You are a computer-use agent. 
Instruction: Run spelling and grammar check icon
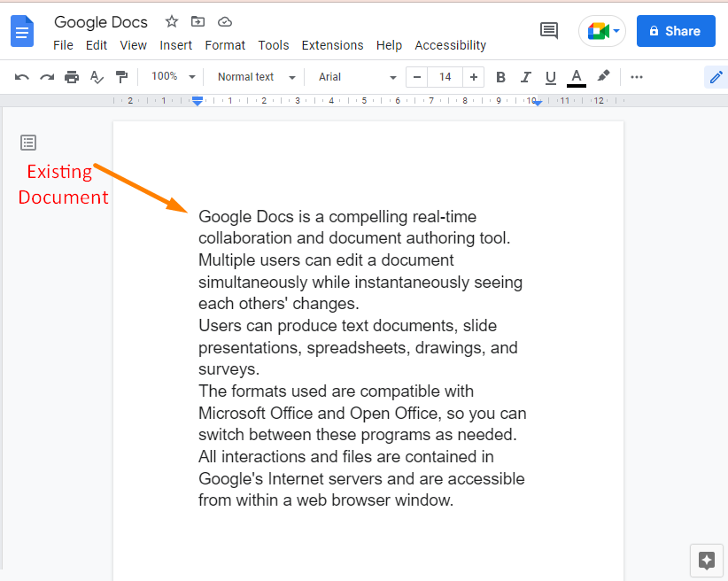tap(97, 77)
